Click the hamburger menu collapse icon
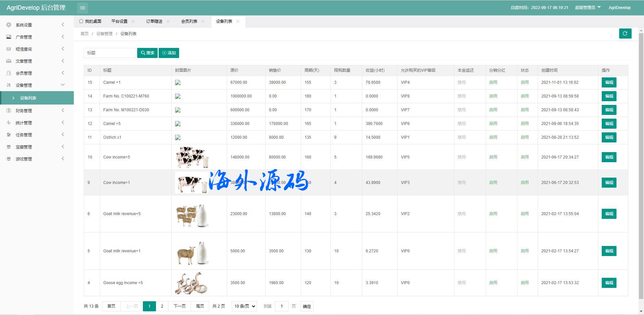 (x=83, y=8)
